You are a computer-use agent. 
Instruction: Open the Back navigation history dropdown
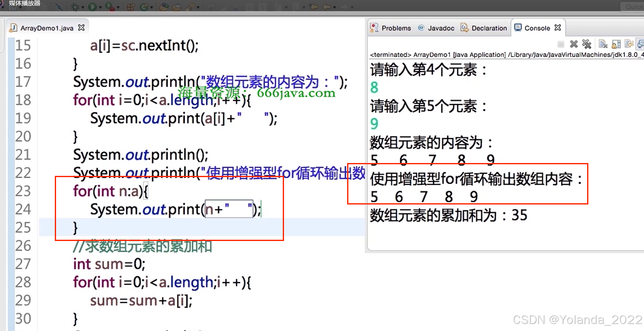coord(335,7)
